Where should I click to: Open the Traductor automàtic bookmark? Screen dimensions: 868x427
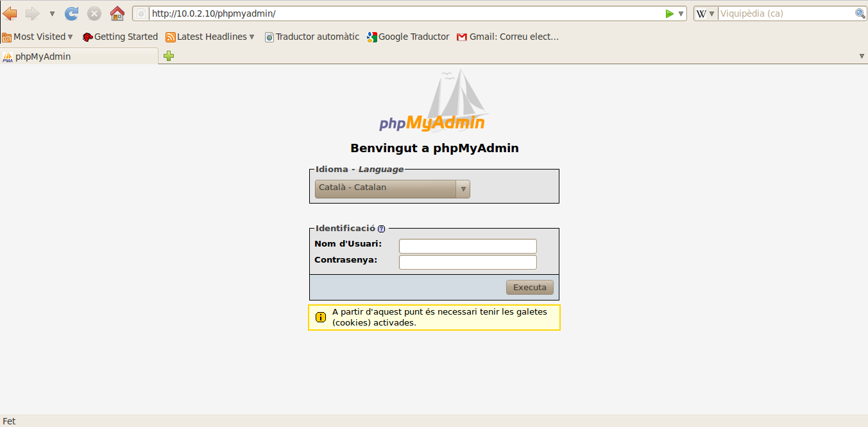[312, 37]
